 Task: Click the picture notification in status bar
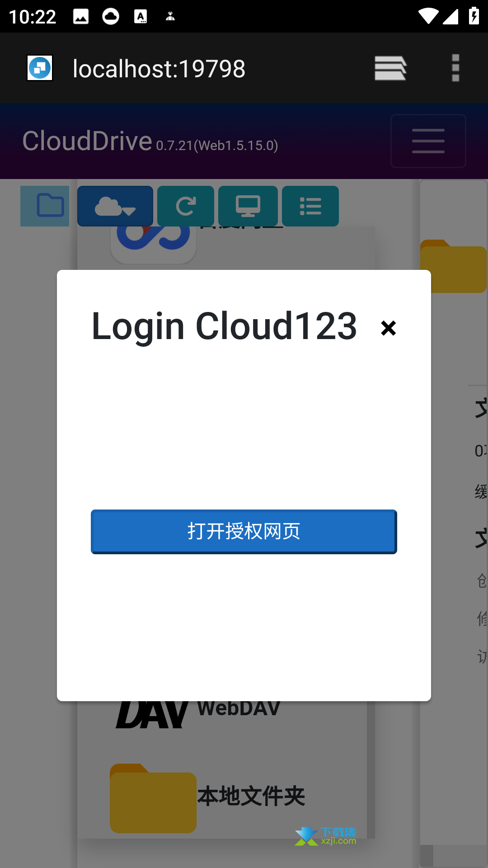click(x=81, y=17)
